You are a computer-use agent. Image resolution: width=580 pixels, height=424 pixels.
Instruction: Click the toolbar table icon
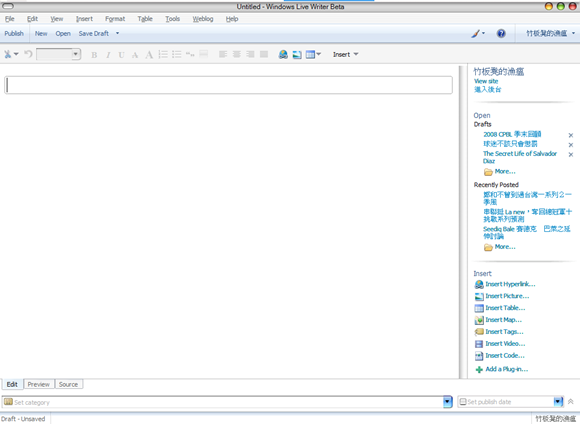pyautogui.click(x=310, y=55)
